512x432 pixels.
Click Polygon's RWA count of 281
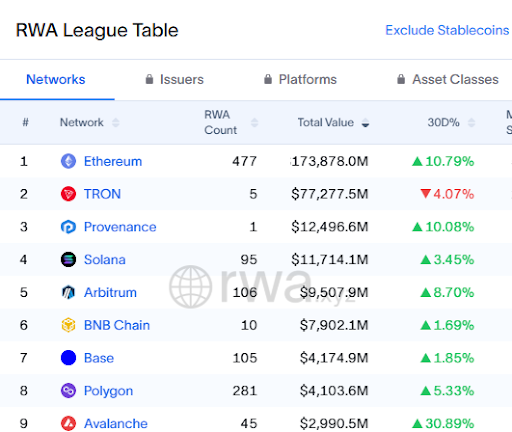(x=245, y=391)
